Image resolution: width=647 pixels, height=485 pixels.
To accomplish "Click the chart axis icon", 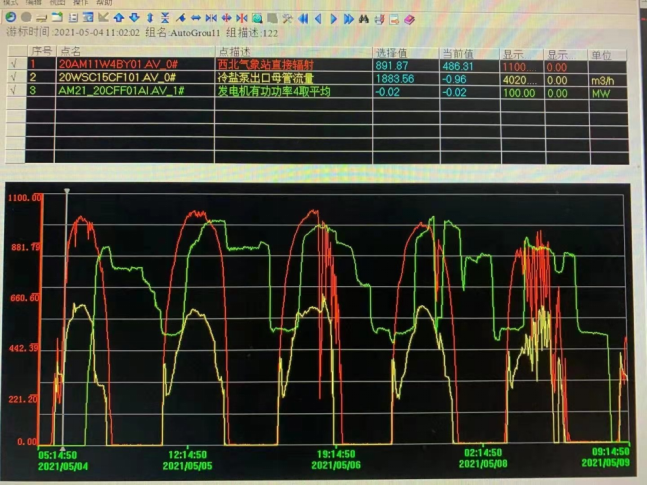I will coord(103,17).
